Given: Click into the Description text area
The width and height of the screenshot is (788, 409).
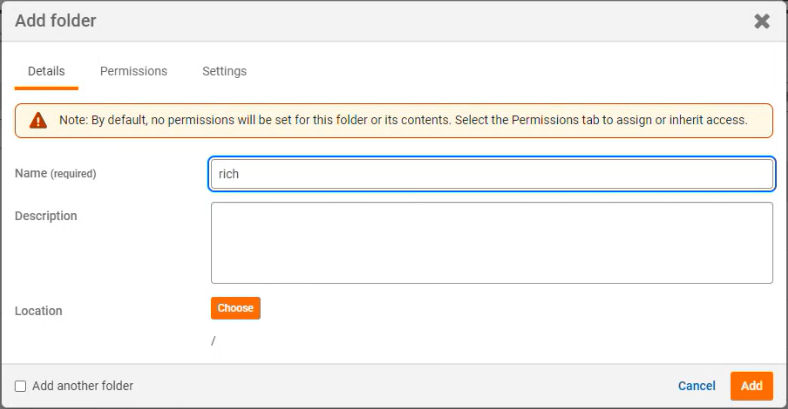Looking at the screenshot, I should (491, 243).
